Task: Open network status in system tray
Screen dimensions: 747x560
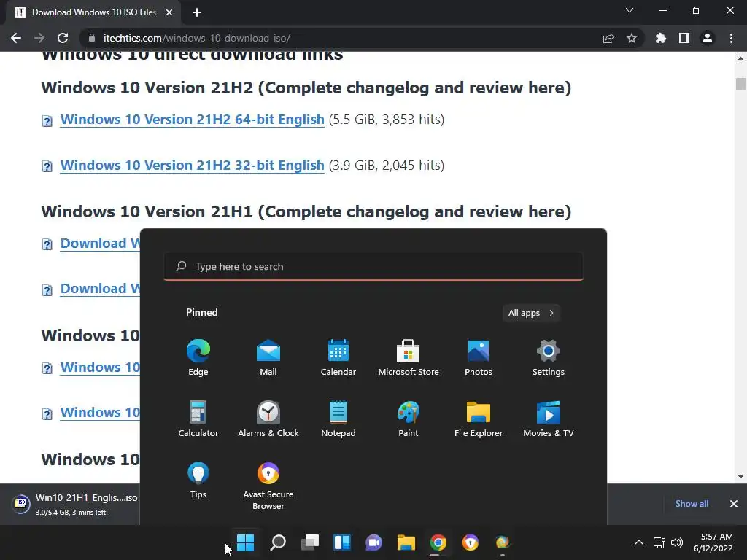Action: 659,542
